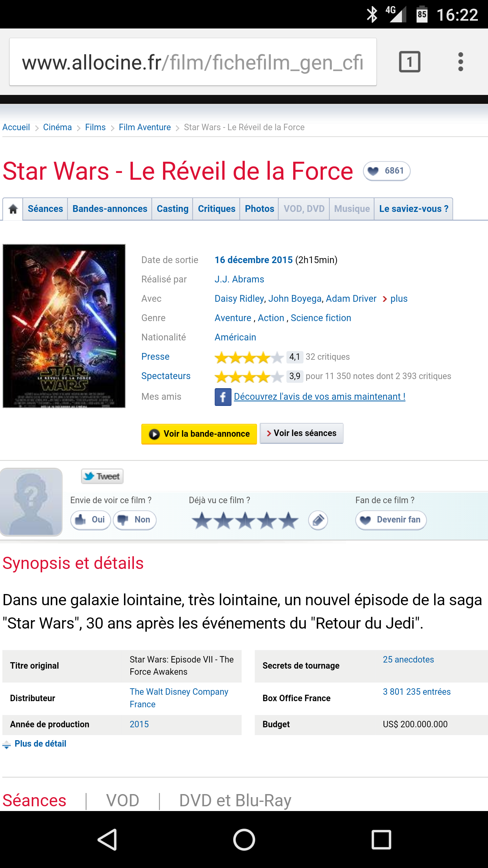
Task: Tap the home icon tab
Action: tap(13, 209)
